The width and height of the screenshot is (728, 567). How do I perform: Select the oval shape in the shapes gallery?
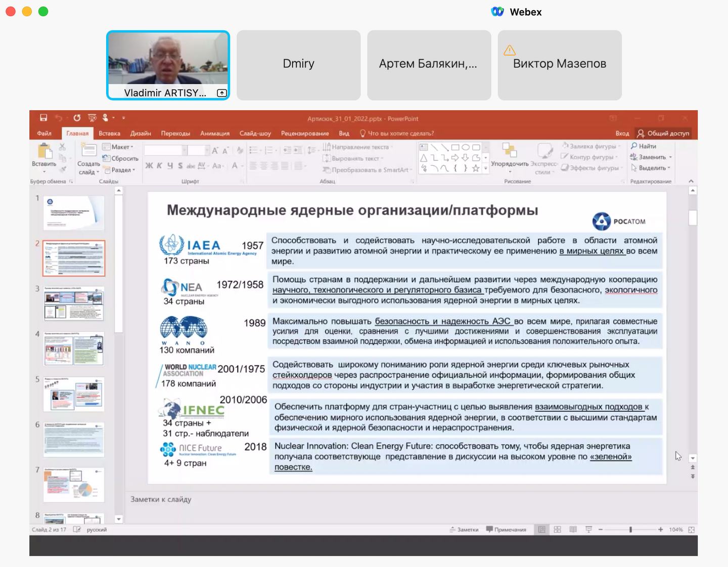click(466, 147)
